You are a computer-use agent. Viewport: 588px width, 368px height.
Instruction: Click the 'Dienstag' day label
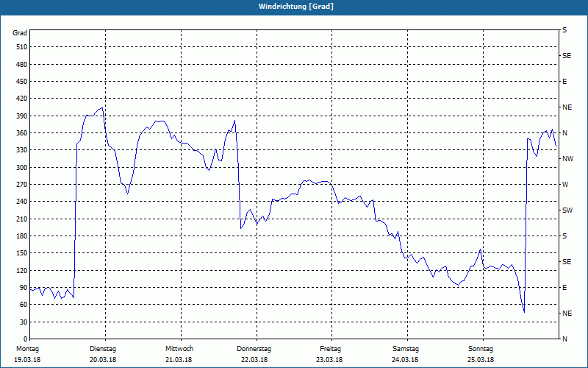click(x=103, y=349)
